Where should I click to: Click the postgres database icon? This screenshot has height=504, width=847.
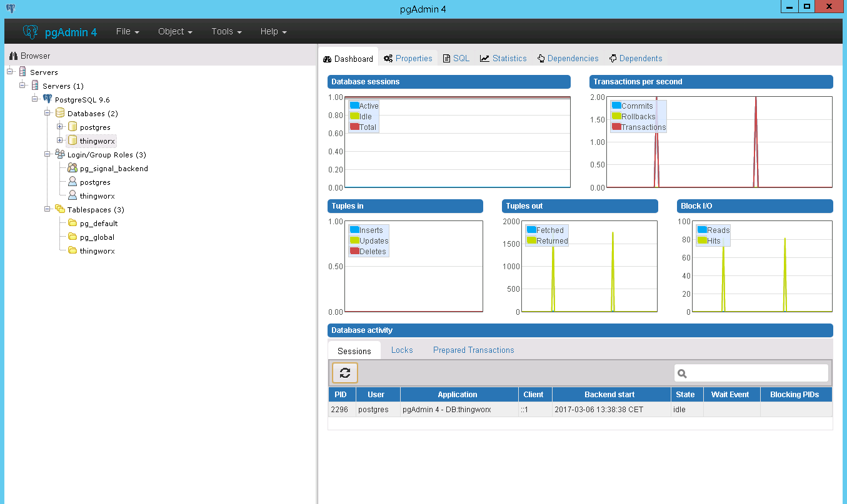coord(73,127)
